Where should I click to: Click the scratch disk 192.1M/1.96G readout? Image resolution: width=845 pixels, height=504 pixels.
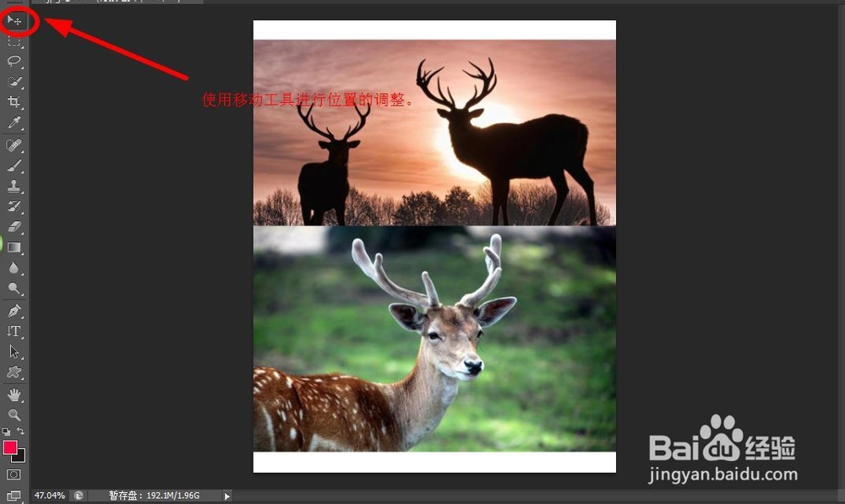point(154,496)
